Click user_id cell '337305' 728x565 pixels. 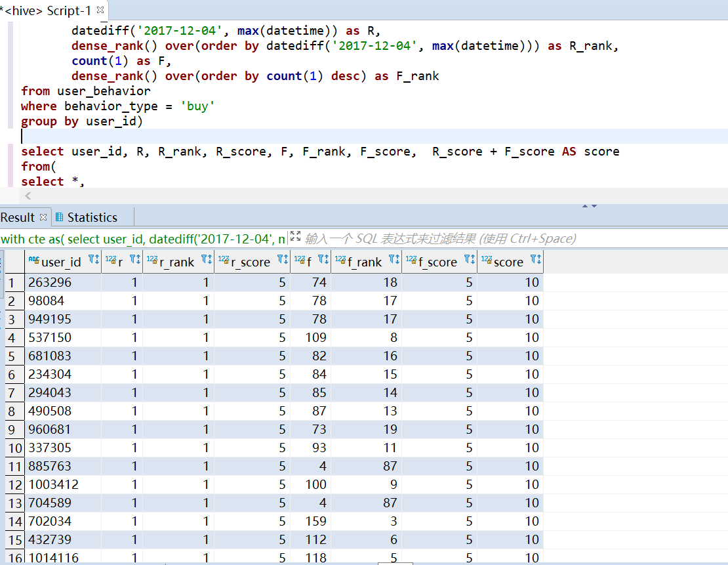click(x=63, y=448)
